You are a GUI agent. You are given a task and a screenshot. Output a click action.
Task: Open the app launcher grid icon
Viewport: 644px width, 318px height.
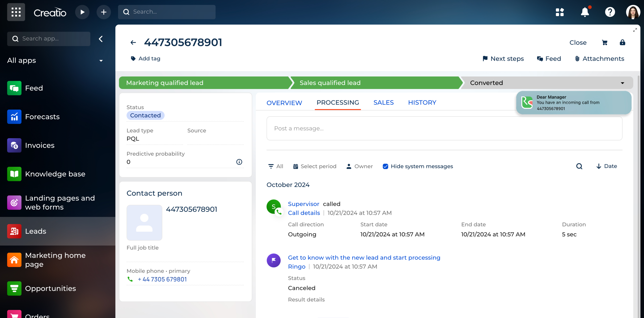coord(16,12)
